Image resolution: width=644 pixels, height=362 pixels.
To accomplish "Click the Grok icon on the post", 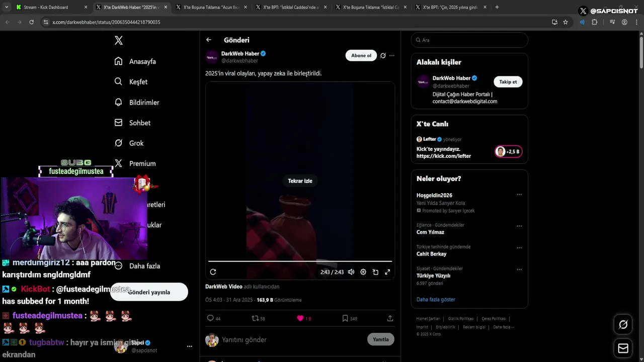I will click(x=383, y=55).
